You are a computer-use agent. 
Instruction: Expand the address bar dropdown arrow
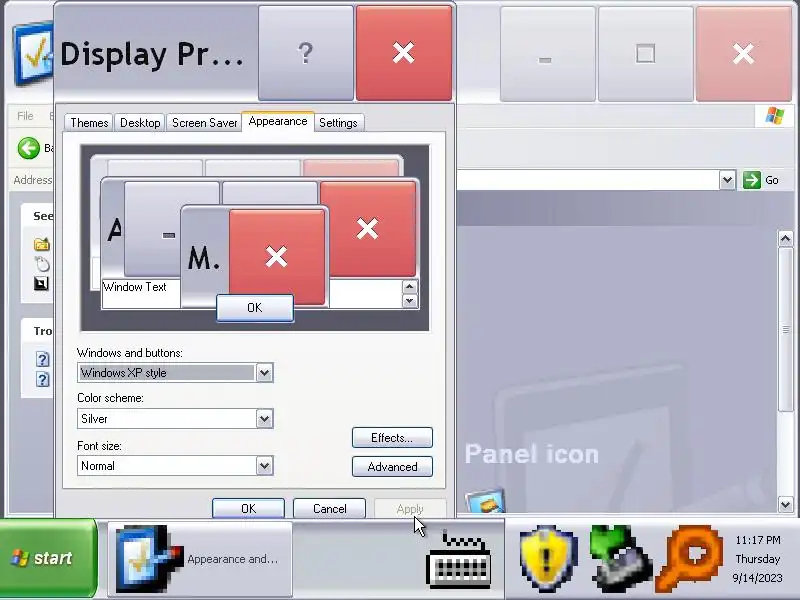[x=727, y=180]
